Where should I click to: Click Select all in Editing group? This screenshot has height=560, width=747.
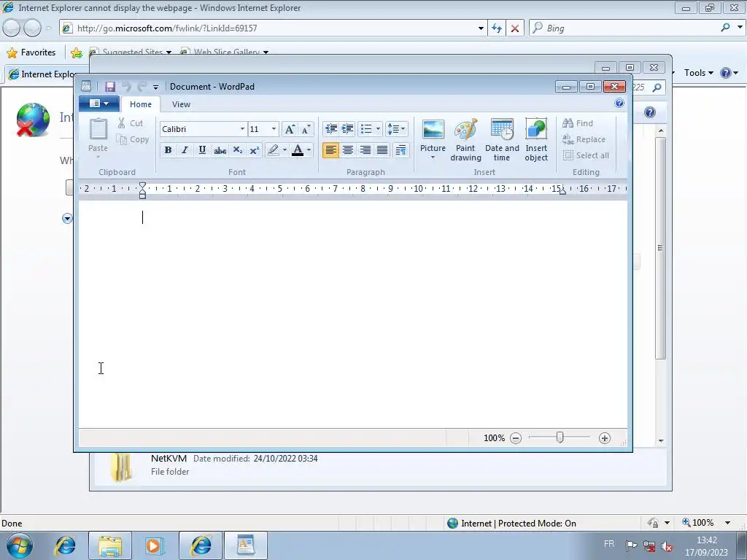(586, 155)
